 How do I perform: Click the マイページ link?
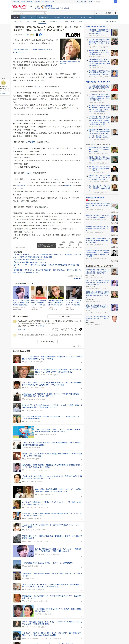pyautogui.click(x=99, y=13)
